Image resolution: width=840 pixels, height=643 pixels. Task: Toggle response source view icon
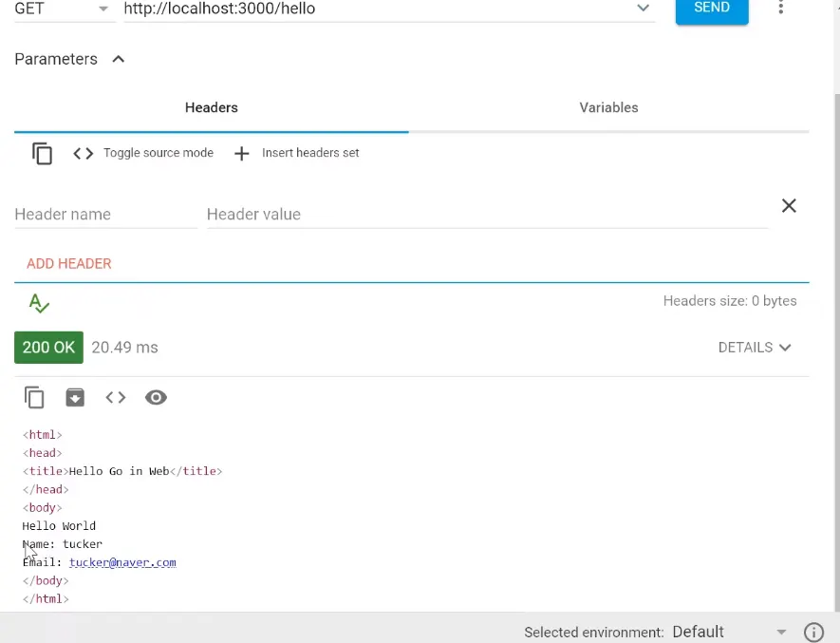[x=116, y=398]
